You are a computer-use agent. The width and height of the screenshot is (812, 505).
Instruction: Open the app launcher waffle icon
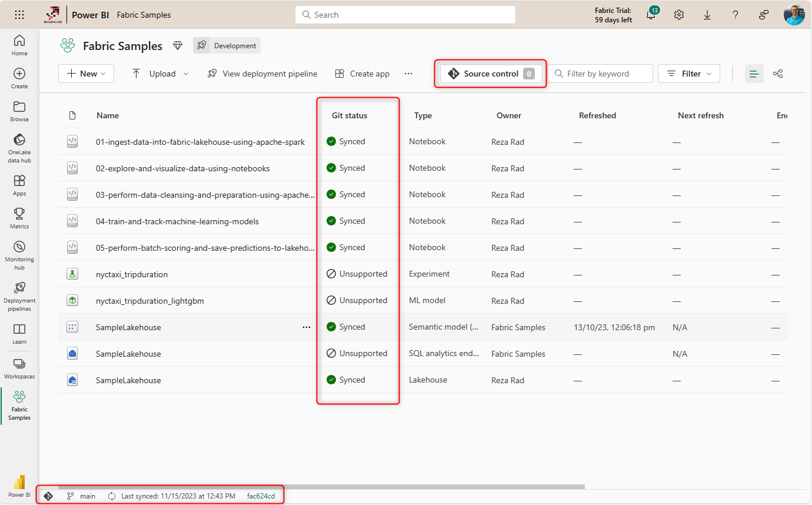coord(19,15)
